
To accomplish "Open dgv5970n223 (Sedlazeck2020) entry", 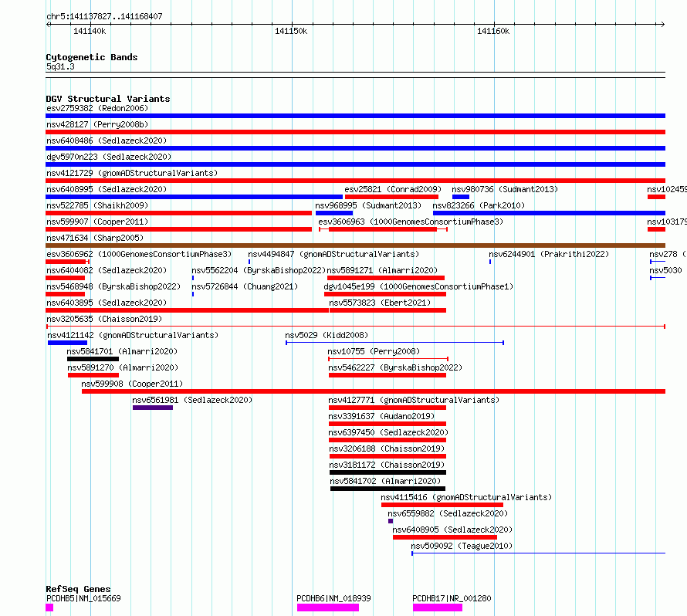I will pos(109,157).
